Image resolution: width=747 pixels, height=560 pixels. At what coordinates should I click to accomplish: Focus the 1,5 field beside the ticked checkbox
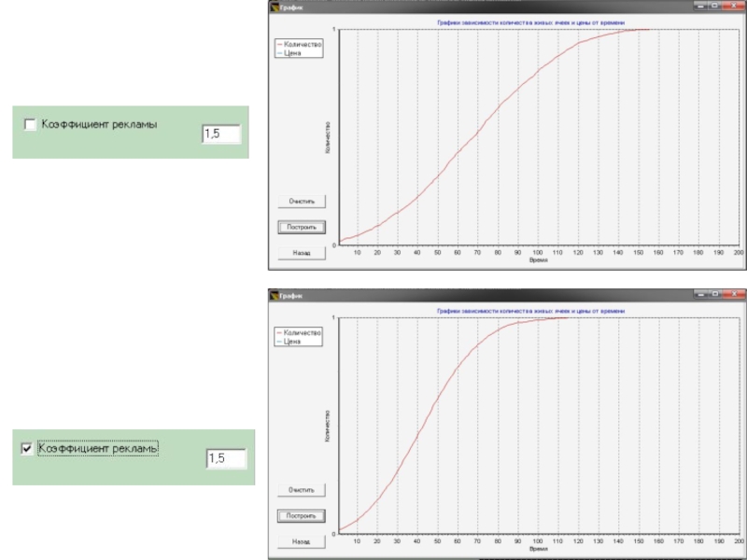pos(226,458)
